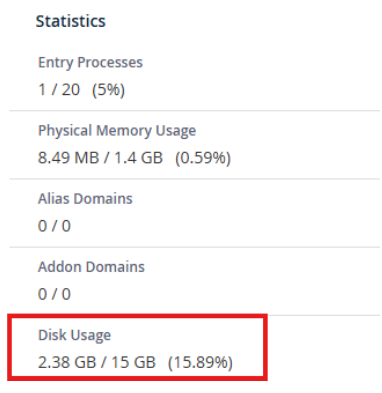
Task: Select the 0 / 0 value under Addon Domains
Action: click(x=54, y=294)
